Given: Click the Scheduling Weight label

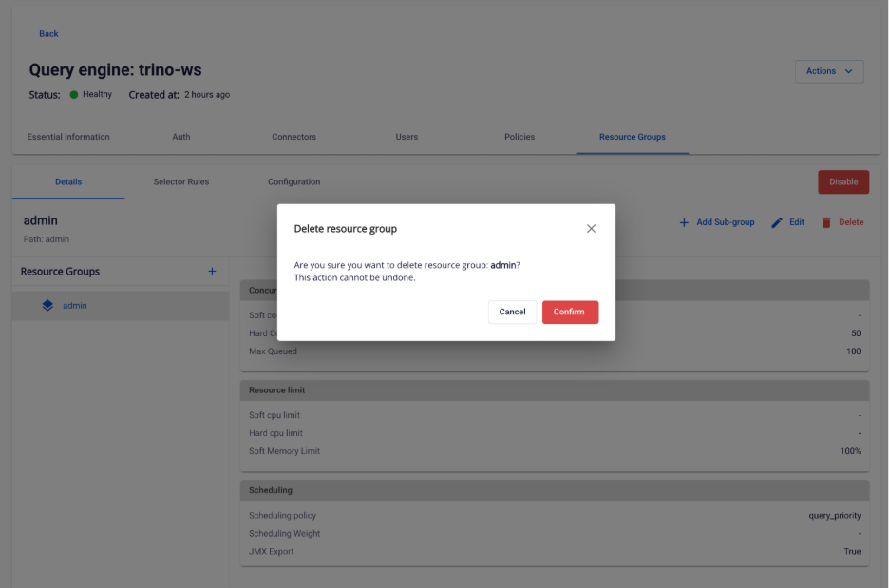Looking at the screenshot, I should pyautogui.click(x=284, y=534).
